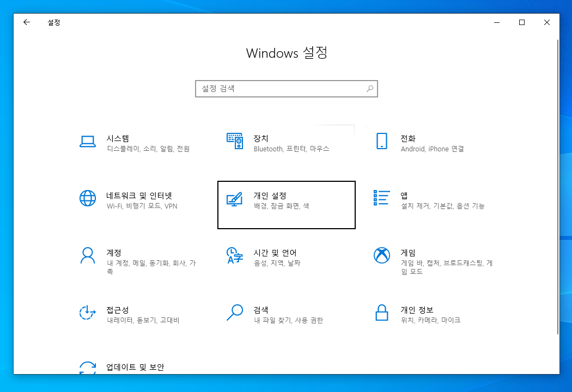Select the 장치 title text
Image resolution: width=572 pixels, height=392 pixels.
[261, 139]
